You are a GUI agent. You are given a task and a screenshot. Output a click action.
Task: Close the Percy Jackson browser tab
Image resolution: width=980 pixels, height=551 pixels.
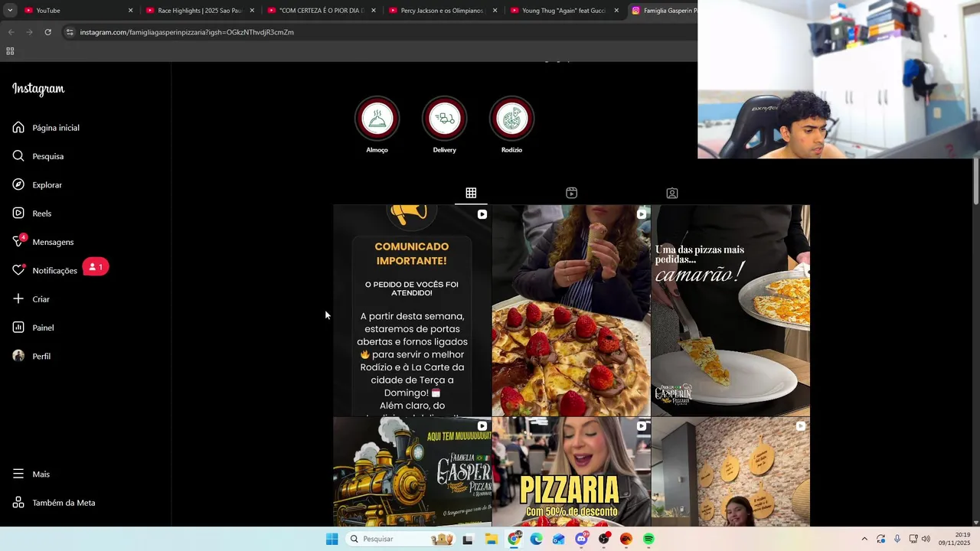click(x=495, y=11)
